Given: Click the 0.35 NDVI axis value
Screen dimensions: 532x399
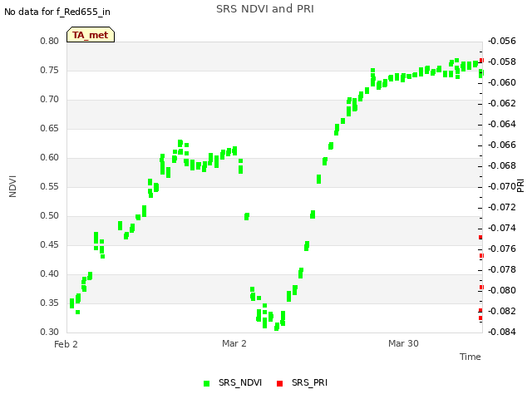Looking at the screenshot, I should click(x=50, y=303).
